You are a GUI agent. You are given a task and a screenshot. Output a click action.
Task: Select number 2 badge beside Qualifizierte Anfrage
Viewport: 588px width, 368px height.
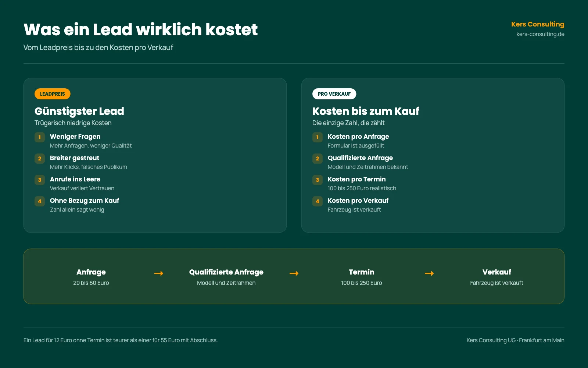click(x=318, y=159)
